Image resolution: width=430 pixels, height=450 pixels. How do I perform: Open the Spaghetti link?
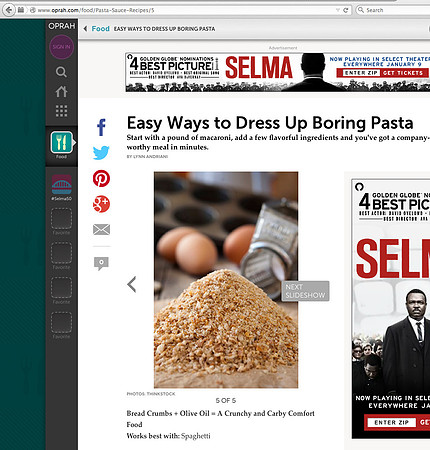tap(196, 436)
